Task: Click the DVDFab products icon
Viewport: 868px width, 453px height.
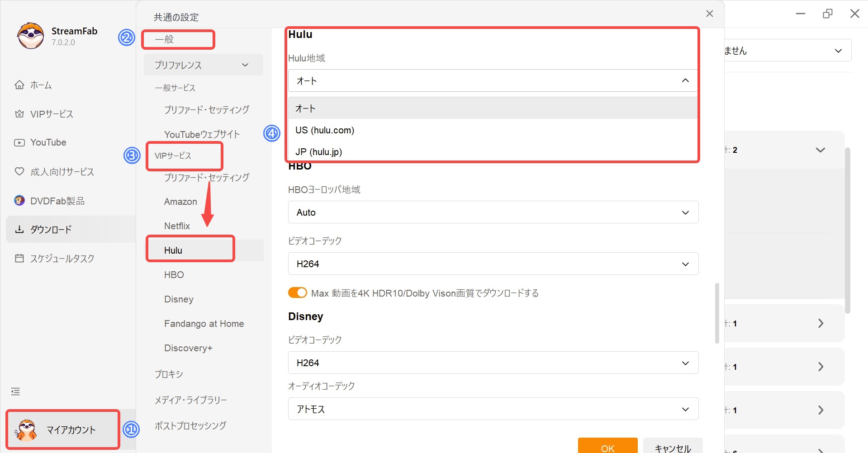Action: [19, 201]
